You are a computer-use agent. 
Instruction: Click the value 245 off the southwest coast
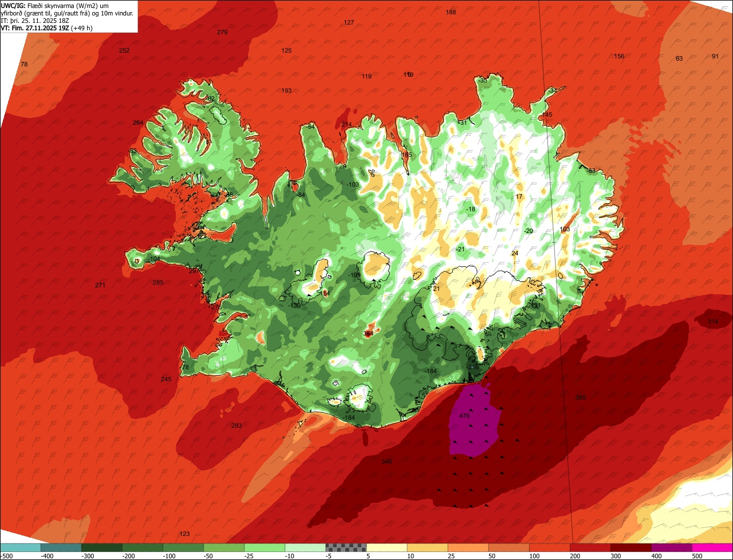pos(166,380)
